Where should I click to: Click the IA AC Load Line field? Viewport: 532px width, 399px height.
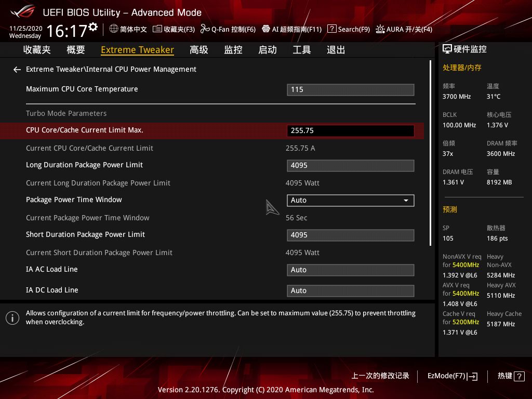tap(351, 270)
